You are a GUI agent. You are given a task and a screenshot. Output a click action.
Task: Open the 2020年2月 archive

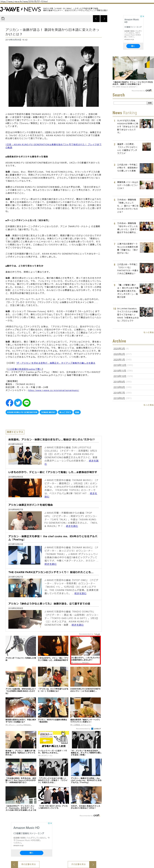(119, 354)
